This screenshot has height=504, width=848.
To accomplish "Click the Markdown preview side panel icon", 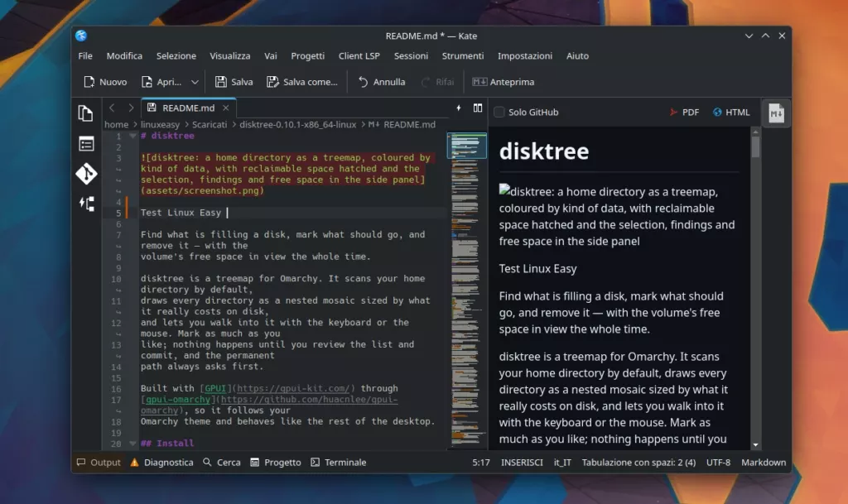I will (776, 113).
